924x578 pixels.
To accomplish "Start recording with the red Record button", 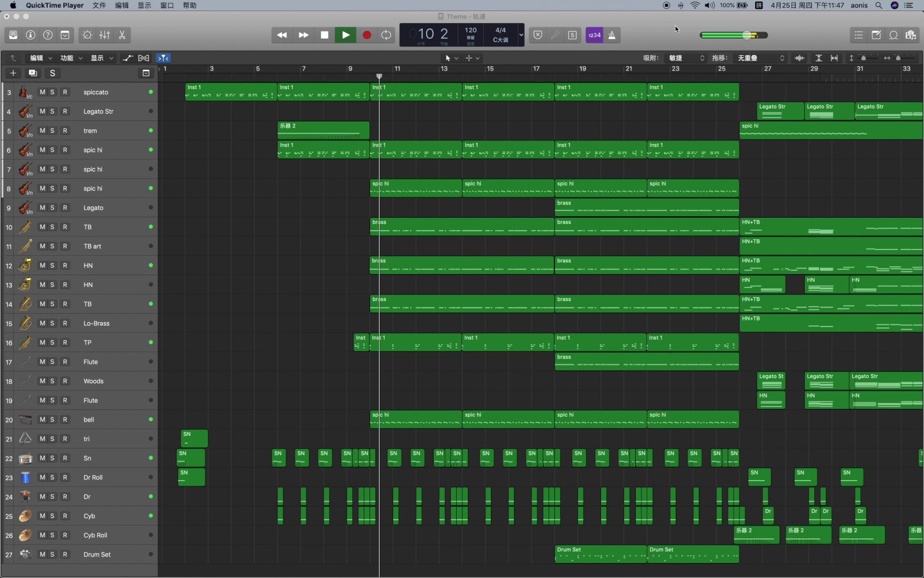I will pos(367,35).
